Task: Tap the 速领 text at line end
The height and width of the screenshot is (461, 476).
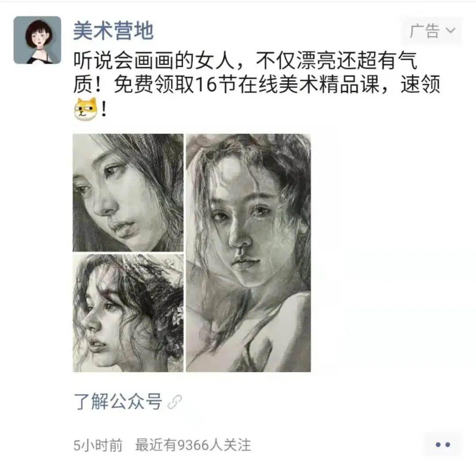Action: pyautogui.click(x=420, y=84)
